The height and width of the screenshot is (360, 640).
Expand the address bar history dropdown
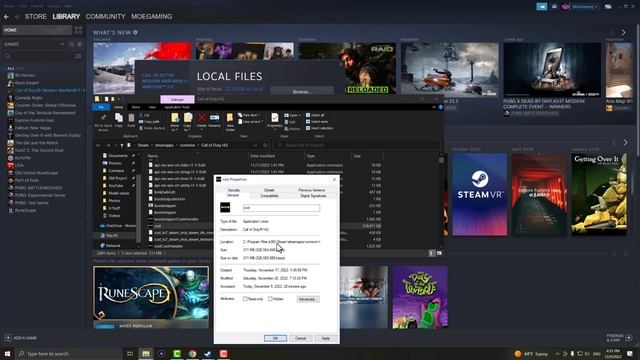click(x=255, y=145)
